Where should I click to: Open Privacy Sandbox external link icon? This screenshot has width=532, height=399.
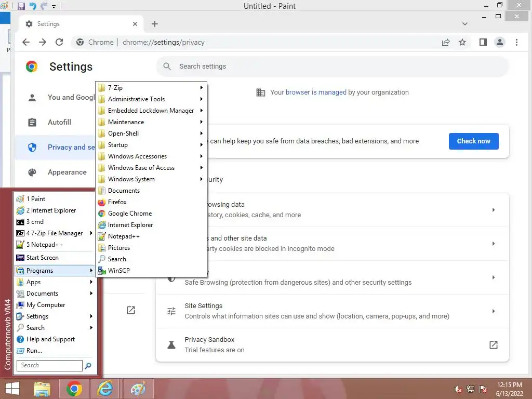coord(494,345)
